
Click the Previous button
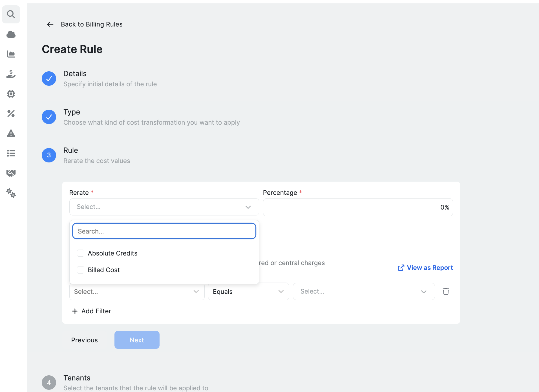pos(84,340)
